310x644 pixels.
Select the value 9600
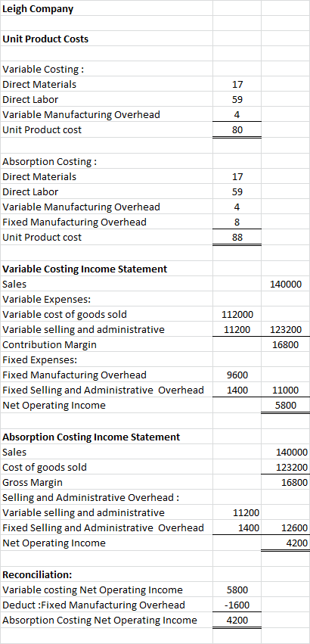click(x=237, y=375)
